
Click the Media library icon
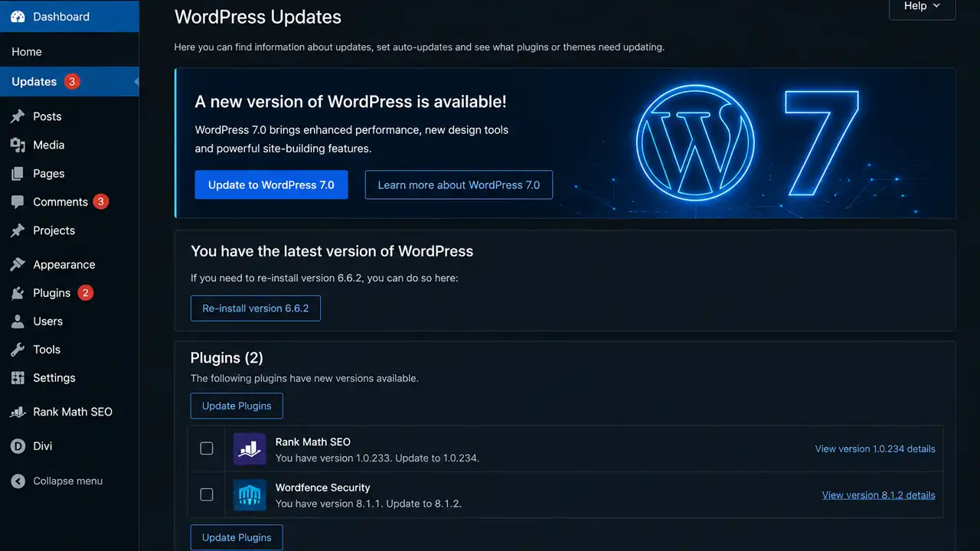(18, 145)
